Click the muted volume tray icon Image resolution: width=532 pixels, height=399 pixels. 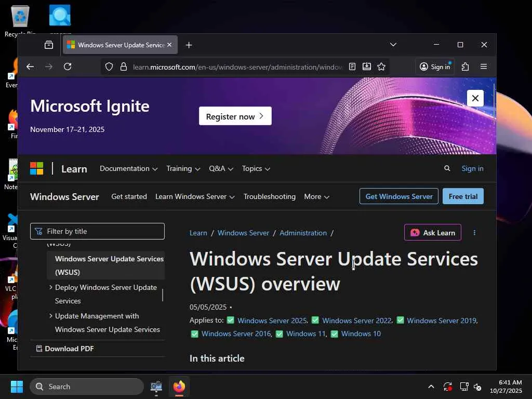coord(477,387)
